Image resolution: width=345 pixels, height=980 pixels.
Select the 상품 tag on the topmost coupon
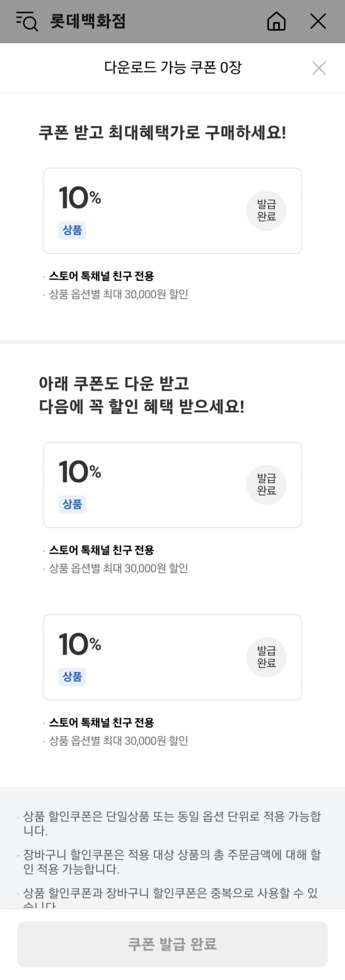coord(72,230)
